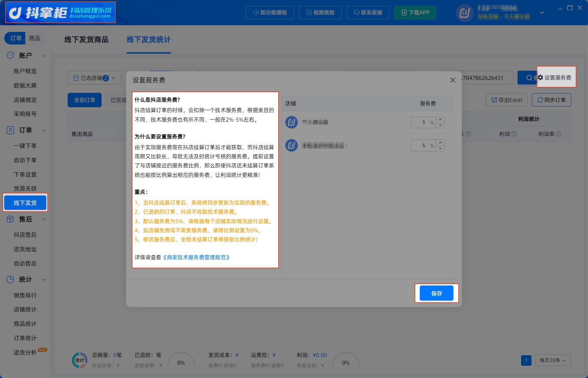This screenshot has height=378, width=588.
Task: Click the 抖掌柜 logo in the header
Action: point(60,13)
